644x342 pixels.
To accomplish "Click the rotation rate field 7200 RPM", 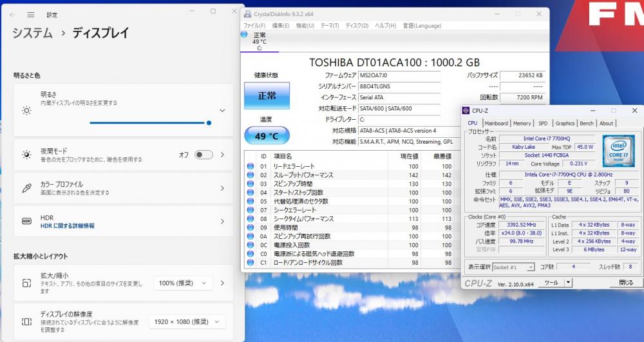I will click(x=522, y=97).
